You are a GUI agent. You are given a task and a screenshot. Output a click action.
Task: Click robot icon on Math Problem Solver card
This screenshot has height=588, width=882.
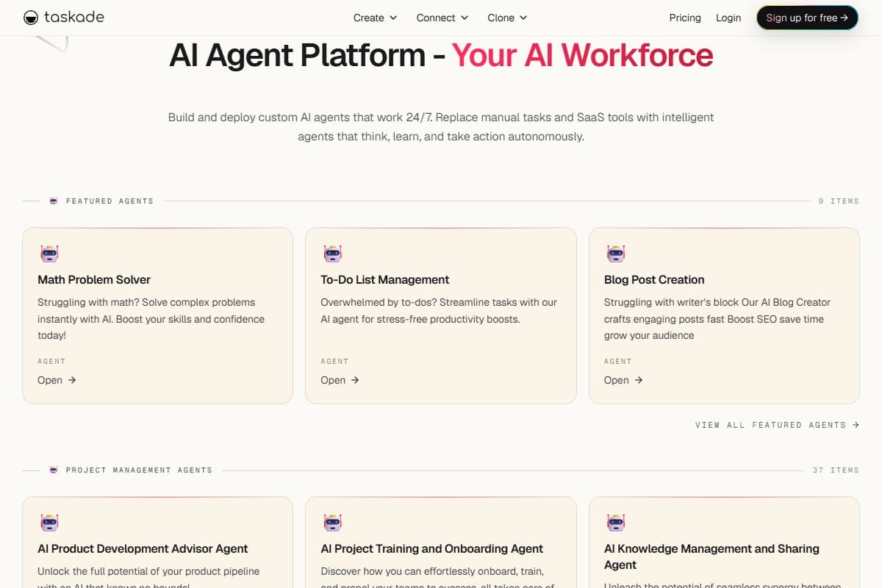pyautogui.click(x=49, y=254)
